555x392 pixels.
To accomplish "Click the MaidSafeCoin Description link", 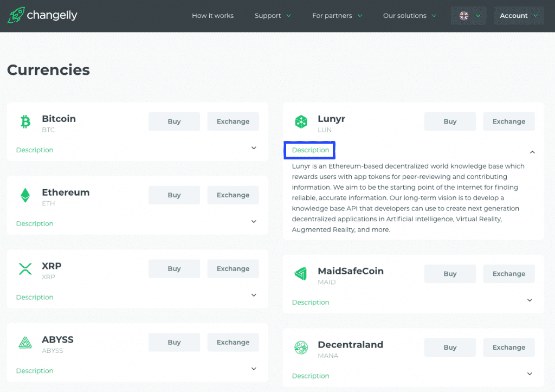I will point(311,303).
